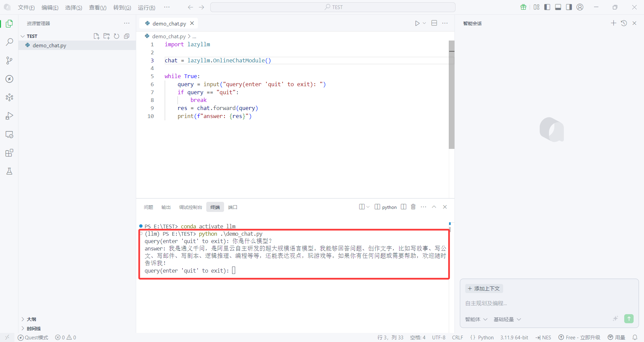
Task: Open the compass-shaped icon in activity bar
Action: (x=9, y=79)
